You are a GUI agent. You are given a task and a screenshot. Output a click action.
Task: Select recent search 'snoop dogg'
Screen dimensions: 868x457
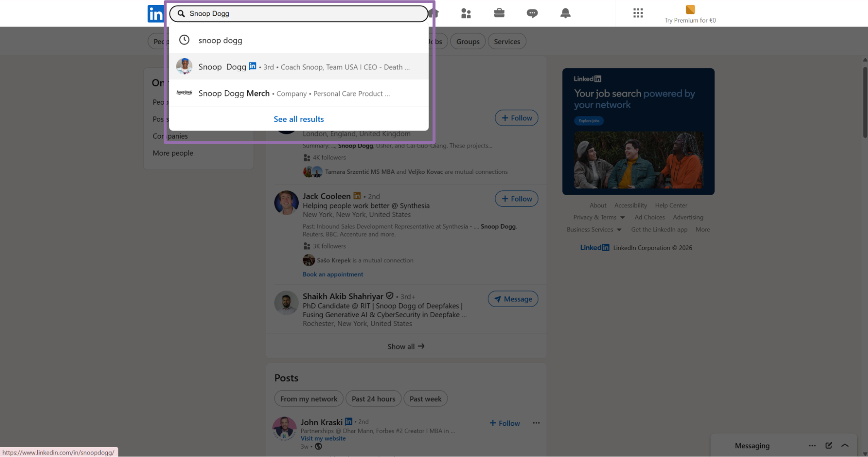pos(299,40)
